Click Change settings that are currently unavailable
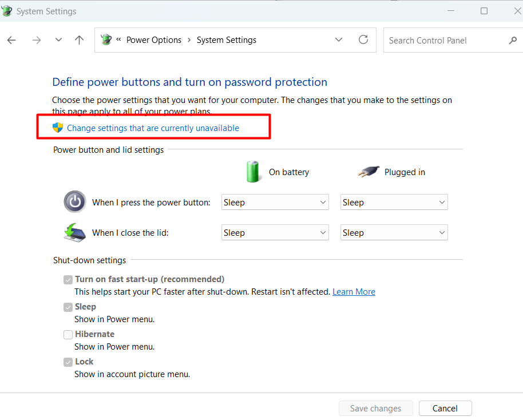The image size is (523, 420). [x=153, y=128]
